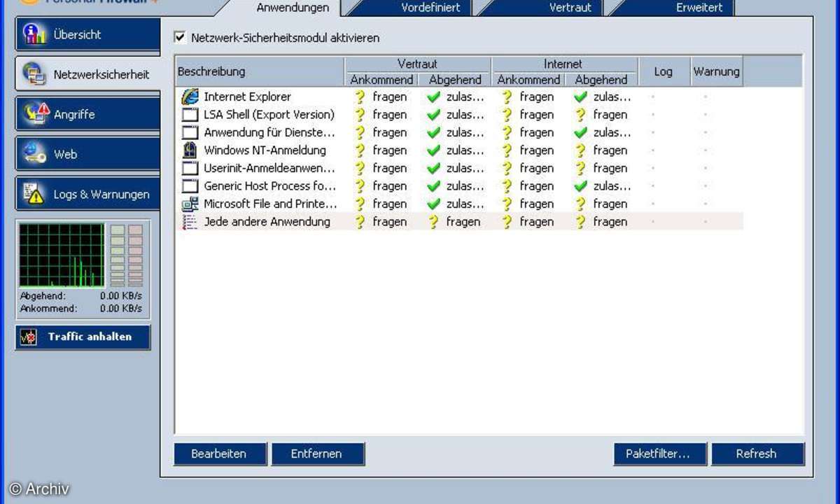The height and width of the screenshot is (504, 840).
Task: Click LSA Shell Vertraut Abgehend green check
Action: tap(433, 115)
